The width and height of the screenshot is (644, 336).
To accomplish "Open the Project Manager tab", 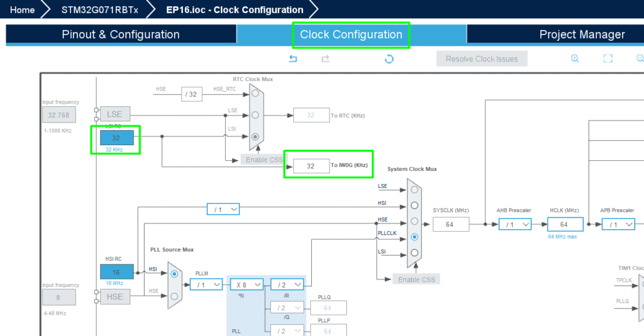I will tap(582, 35).
